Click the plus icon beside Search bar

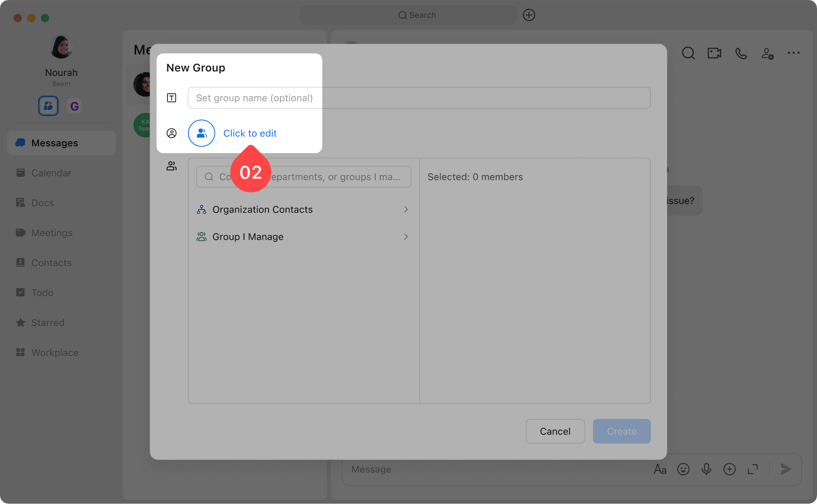[x=529, y=15]
